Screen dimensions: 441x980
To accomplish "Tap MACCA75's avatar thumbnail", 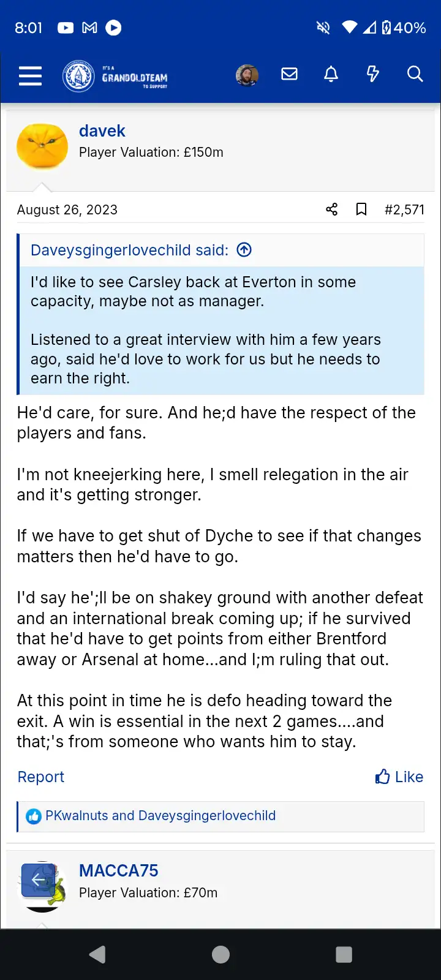I will [x=43, y=887].
